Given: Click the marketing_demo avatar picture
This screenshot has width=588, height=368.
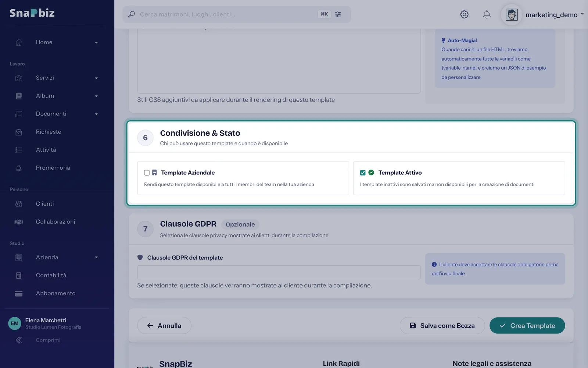Looking at the screenshot, I should pos(512,15).
